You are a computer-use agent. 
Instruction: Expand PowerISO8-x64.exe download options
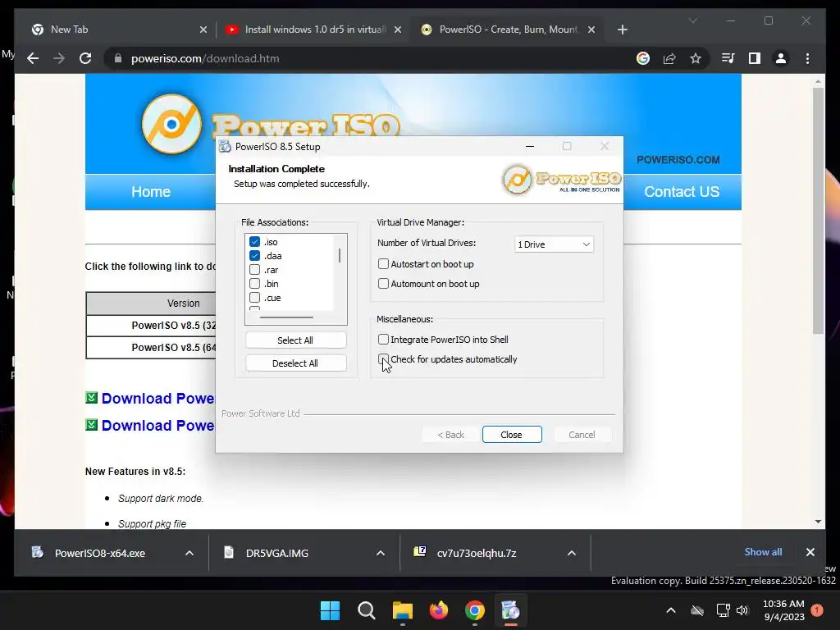[x=189, y=553]
